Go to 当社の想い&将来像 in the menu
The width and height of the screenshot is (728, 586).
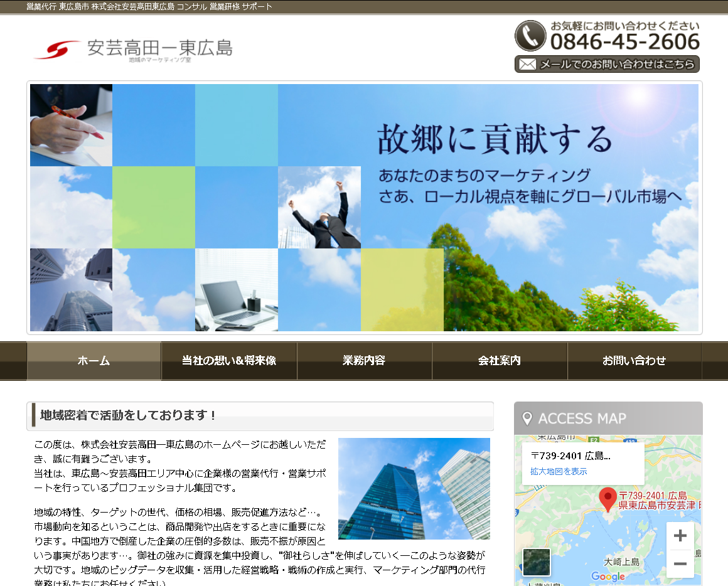[229, 361]
